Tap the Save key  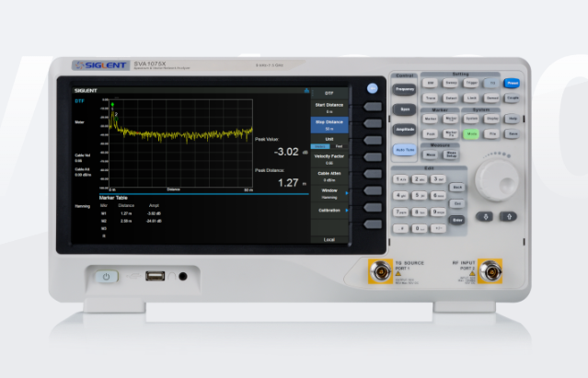pyautogui.click(x=513, y=133)
